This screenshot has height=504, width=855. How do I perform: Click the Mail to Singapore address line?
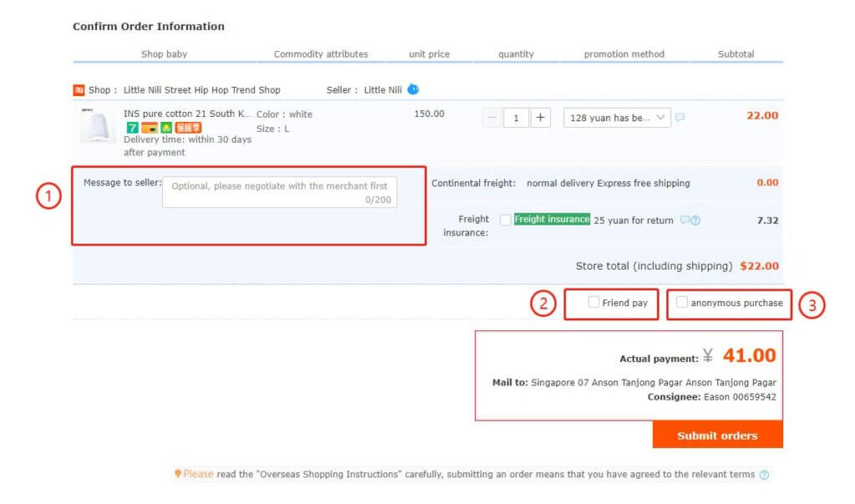coord(635,382)
